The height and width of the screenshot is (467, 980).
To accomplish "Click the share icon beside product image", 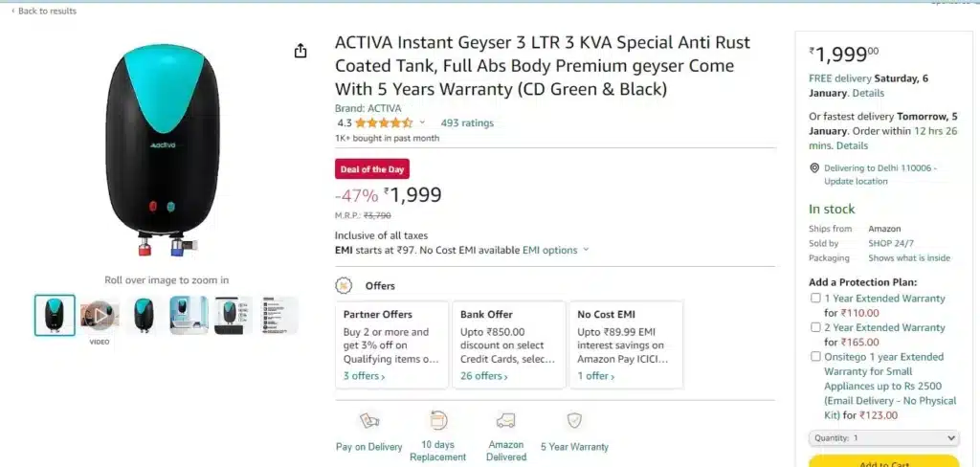I will click(x=301, y=52).
